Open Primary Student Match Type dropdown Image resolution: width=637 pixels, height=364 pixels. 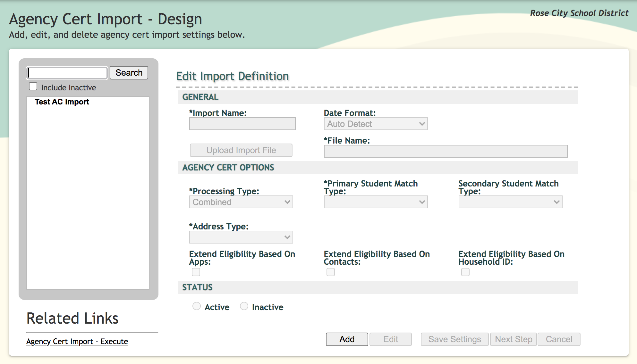[x=376, y=202]
